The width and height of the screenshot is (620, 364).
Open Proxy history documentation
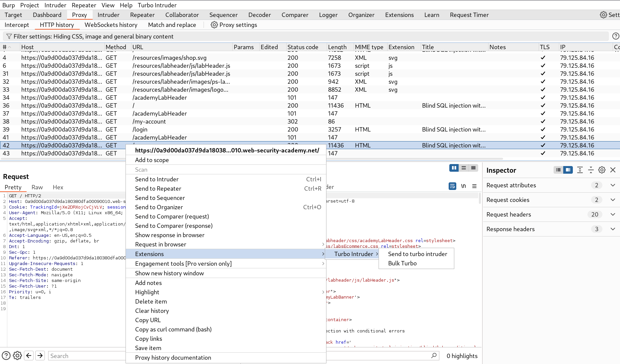click(226, 358)
